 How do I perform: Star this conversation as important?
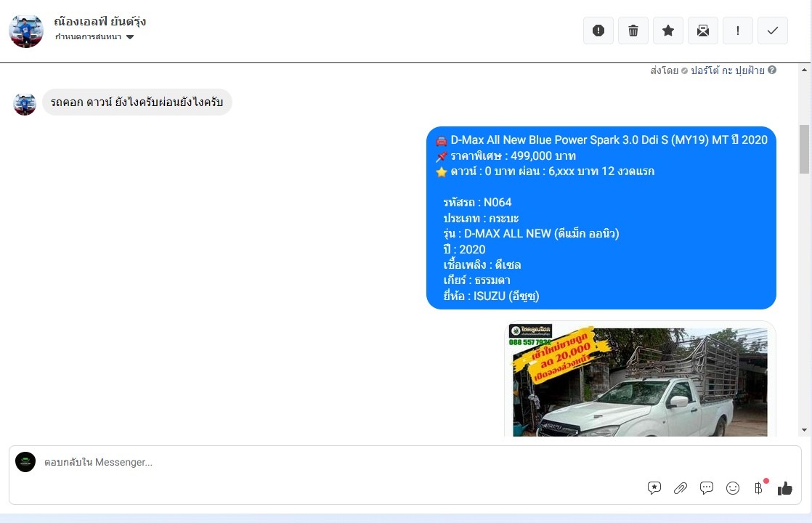coord(668,31)
